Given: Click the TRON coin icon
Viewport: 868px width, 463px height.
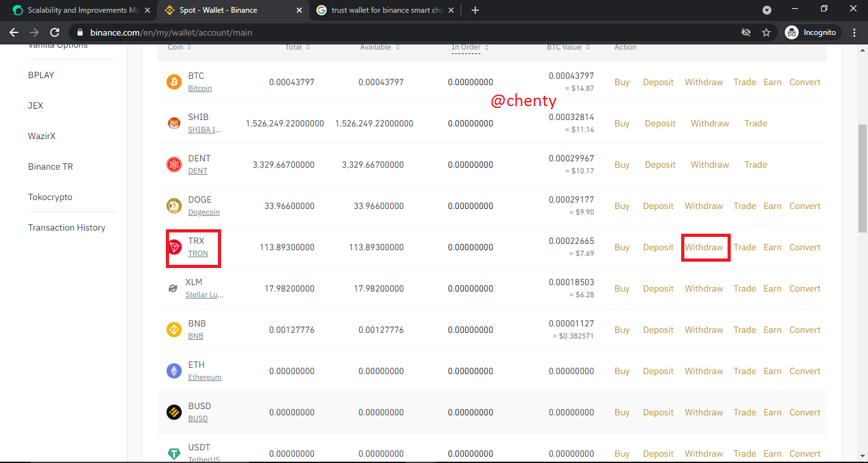Looking at the screenshot, I should coord(174,247).
